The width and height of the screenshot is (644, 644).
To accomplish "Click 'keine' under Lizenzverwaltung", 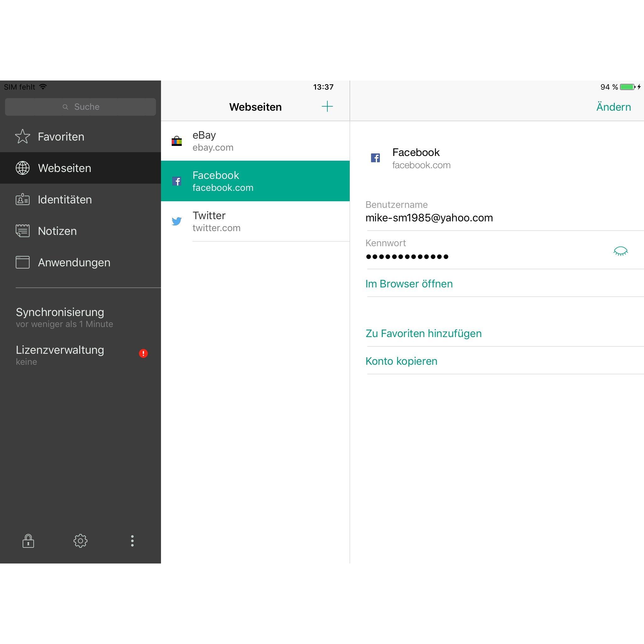I will [26, 362].
